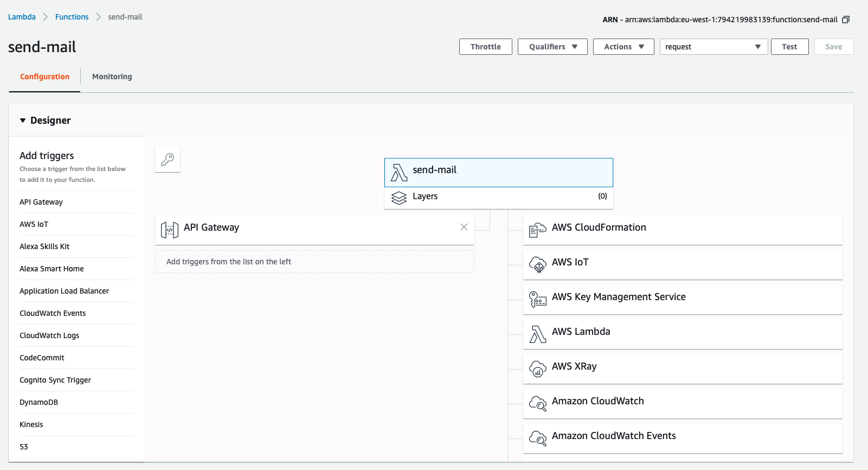Open the permissions key icon
The image size is (868, 470).
point(168,160)
